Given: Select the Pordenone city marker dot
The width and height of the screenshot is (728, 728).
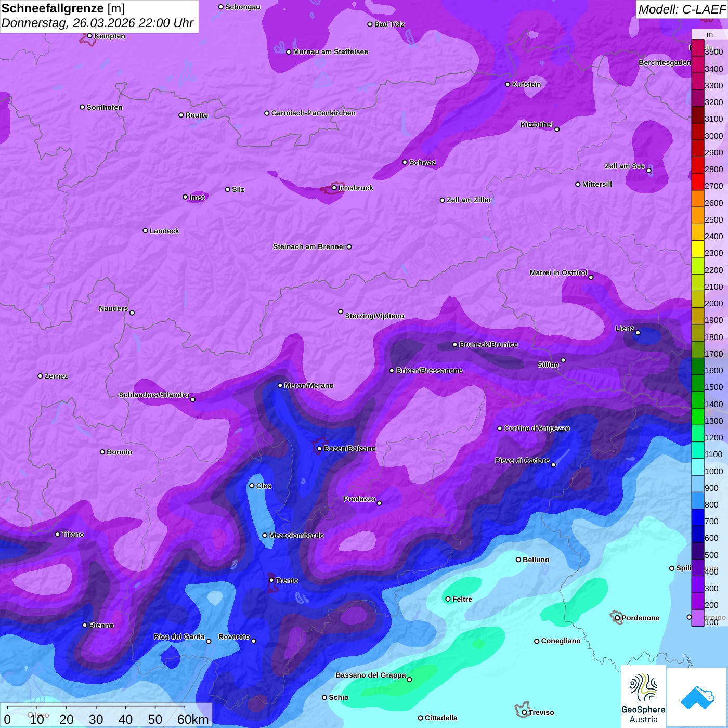Looking at the screenshot, I should coord(618,618).
